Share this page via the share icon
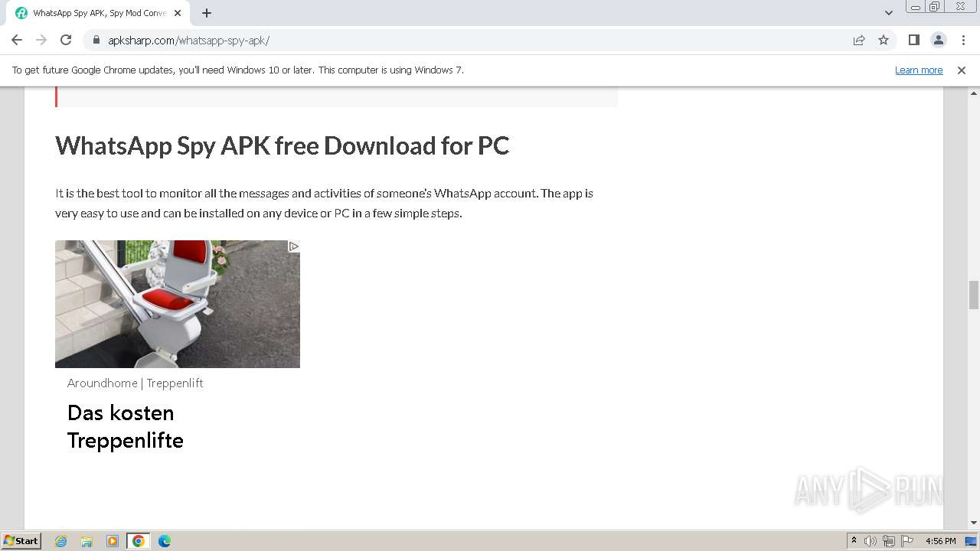This screenshot has width=980, height=551. pyautogui.click(x=859, y=40)
